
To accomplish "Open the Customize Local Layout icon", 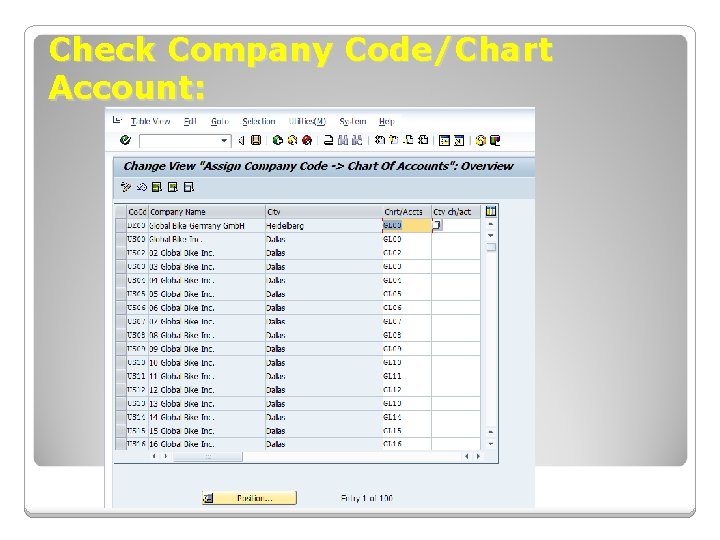I will click(495, 141).
